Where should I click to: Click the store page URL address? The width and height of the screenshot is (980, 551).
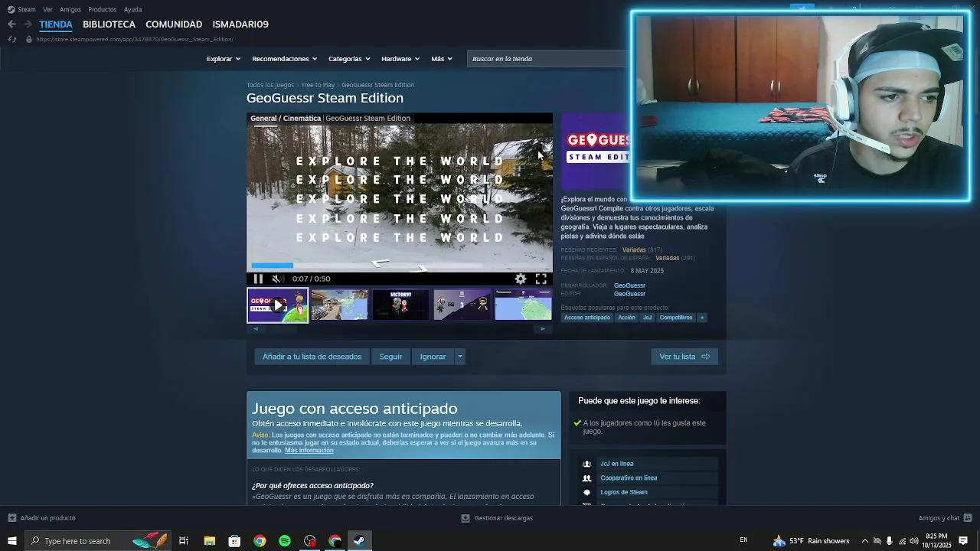click(x=135, y=39)
